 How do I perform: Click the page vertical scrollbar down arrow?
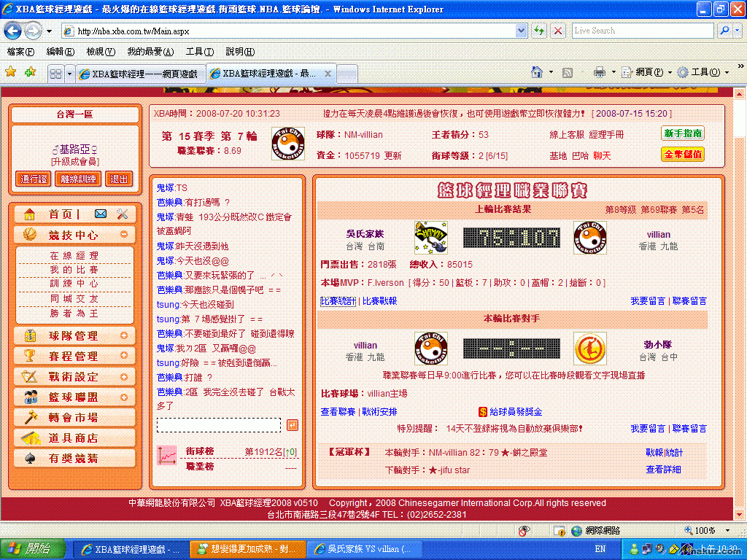coord(739,514)
